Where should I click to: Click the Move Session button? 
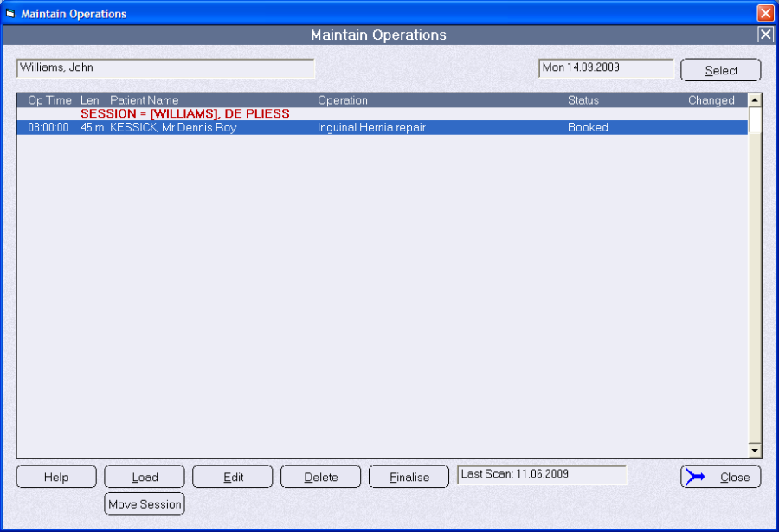[145, 503]
